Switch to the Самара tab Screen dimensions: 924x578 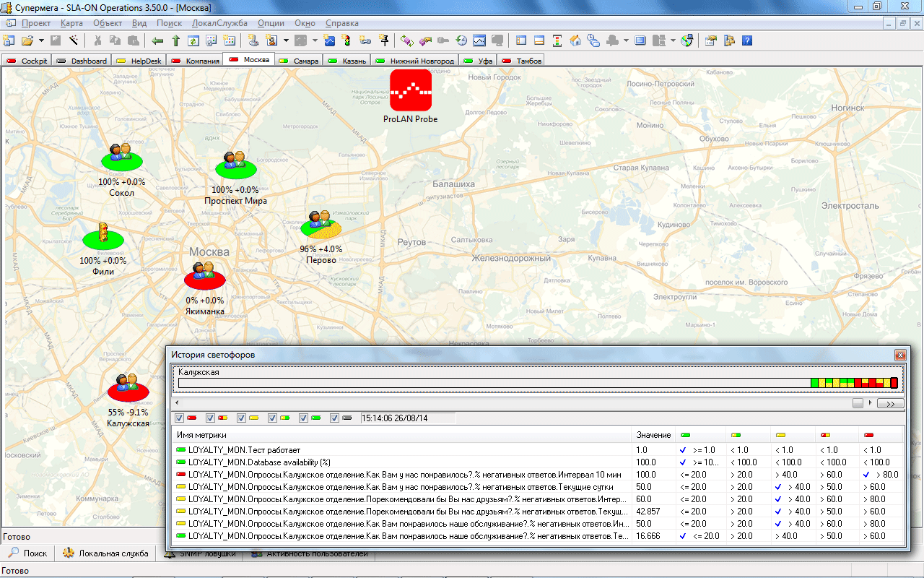click(300, 61)
